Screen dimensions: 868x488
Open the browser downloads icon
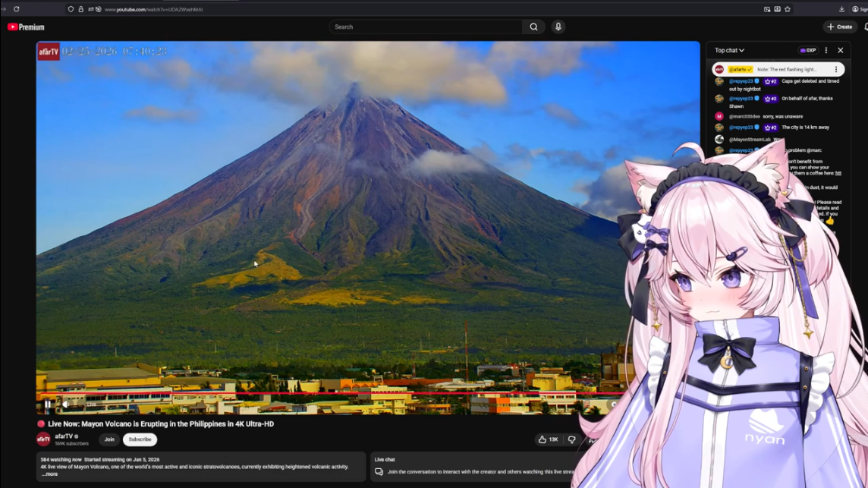(x=841, y=9)
